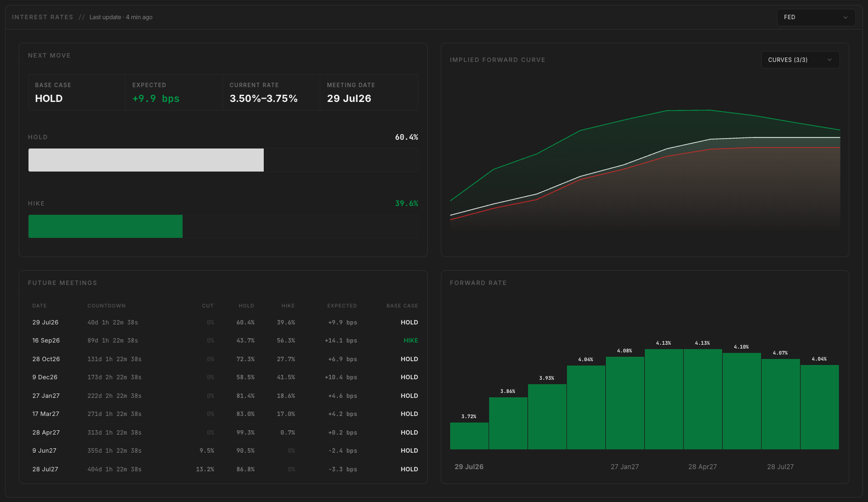Click the IMPLIED FORWARD CURVE panel title

[498, 60]
